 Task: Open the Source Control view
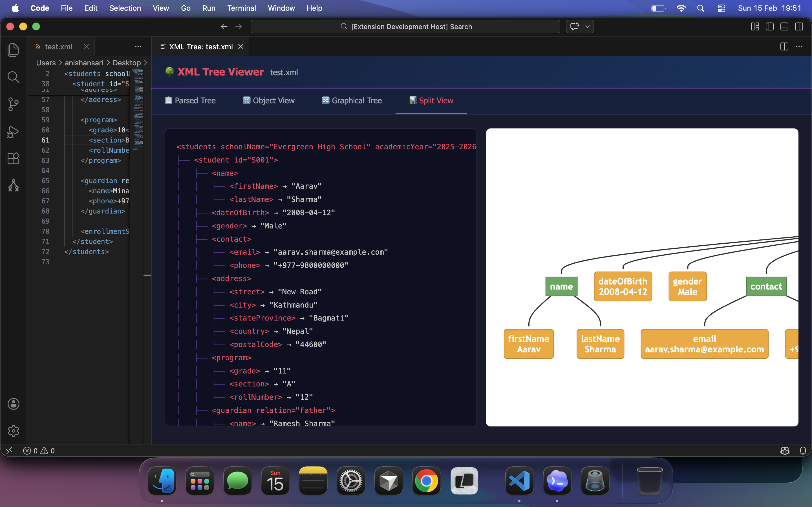(x=13, y=104)
